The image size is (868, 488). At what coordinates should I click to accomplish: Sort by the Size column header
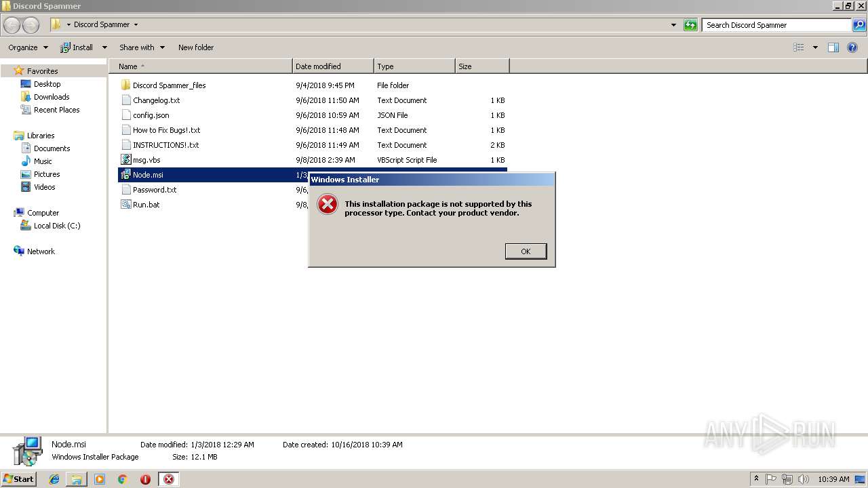click(x=482, y=66)
